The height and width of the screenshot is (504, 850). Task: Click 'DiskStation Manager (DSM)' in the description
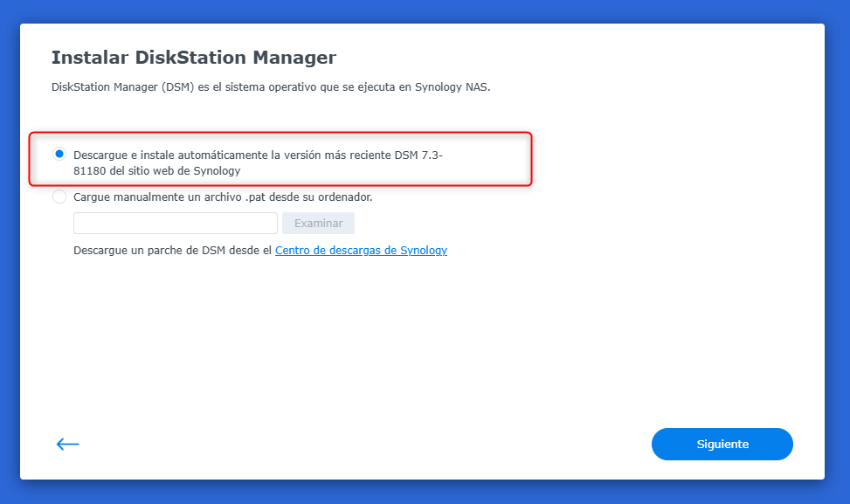[x=120, y=87]
